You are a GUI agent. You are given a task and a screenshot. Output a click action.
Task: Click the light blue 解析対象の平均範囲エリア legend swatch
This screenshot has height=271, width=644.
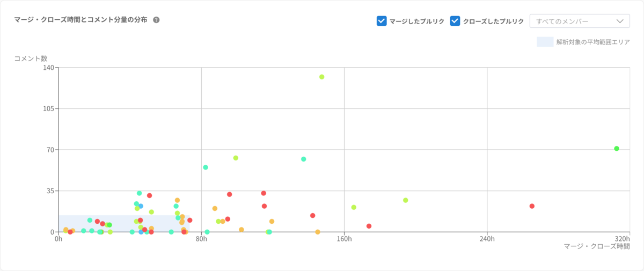(x=545, y=42)
